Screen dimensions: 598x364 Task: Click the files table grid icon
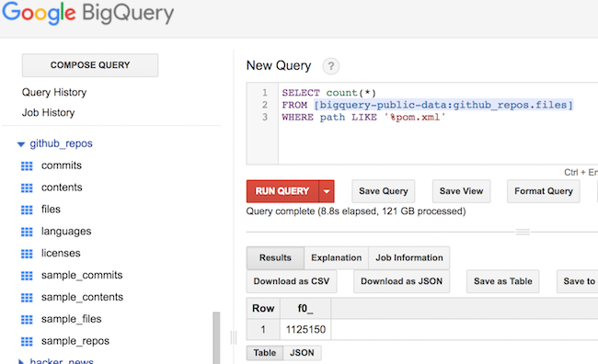(x=27, y=210)
